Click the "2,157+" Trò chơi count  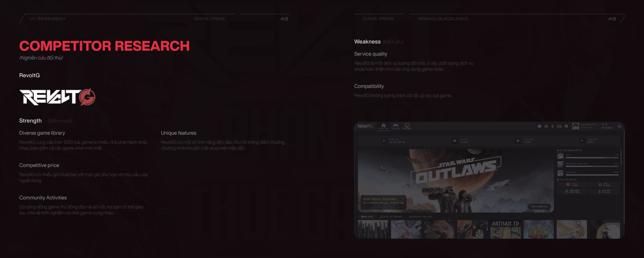point(464,142)
